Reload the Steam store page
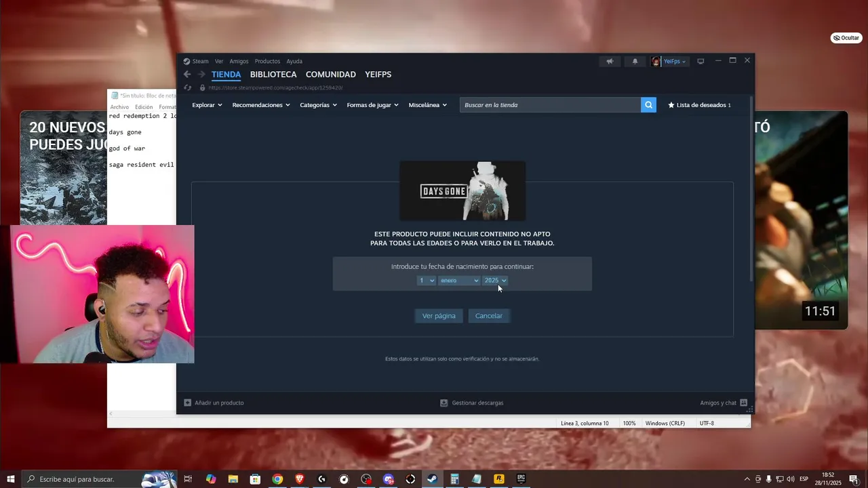This screenshot has width=868, height=488. click(x=187, y=87)
